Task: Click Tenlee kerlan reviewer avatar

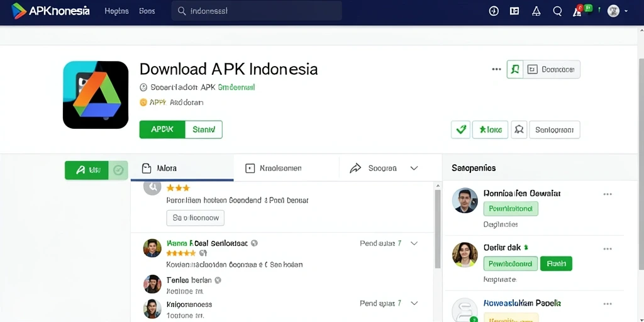Action: coord(152,284)
